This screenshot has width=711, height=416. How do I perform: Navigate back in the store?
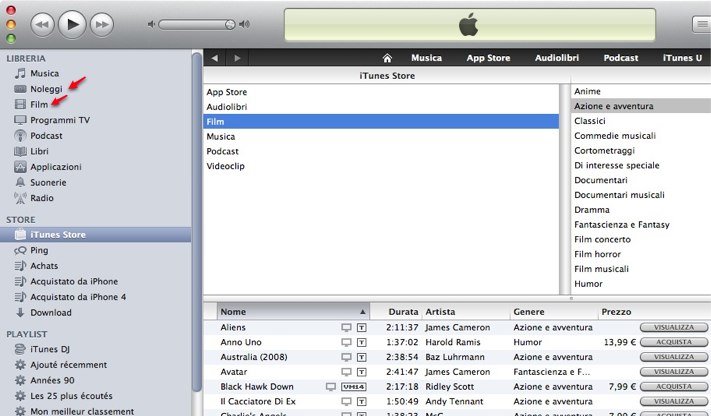coord(214,58)
